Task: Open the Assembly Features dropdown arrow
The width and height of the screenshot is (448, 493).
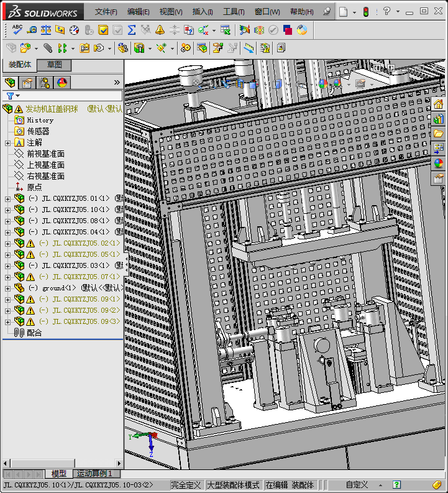Action: click(x=150, y=48)
